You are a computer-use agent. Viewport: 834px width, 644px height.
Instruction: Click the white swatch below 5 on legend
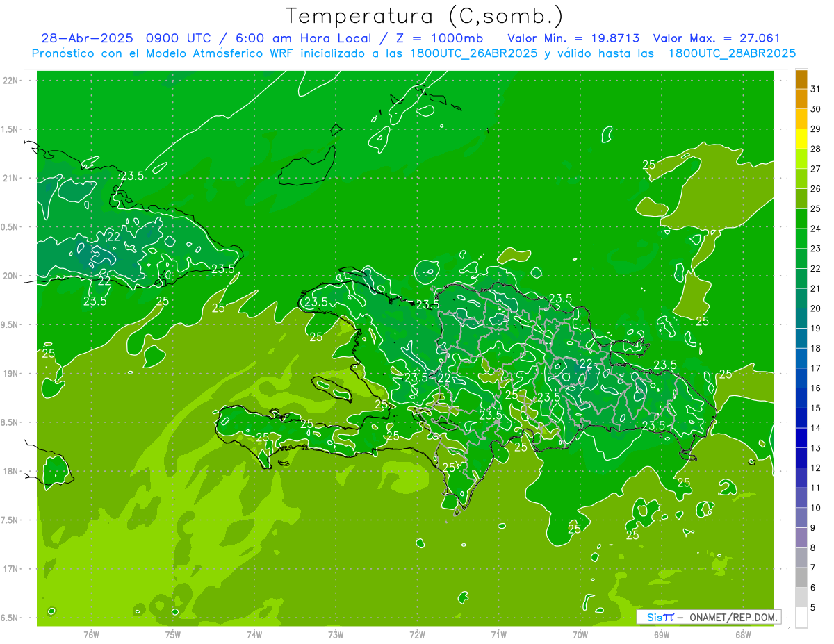pos(801,618)
